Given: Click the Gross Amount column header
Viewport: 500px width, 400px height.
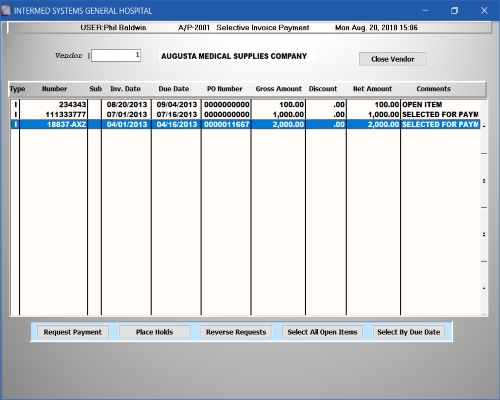Looking at the screenshot, I should click(279, 89).
